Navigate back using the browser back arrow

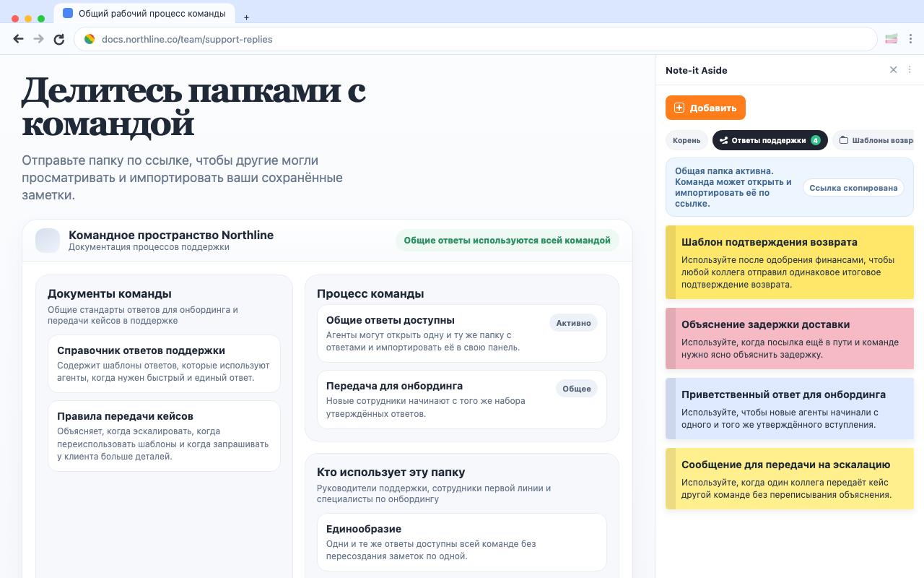click(18, 38)
